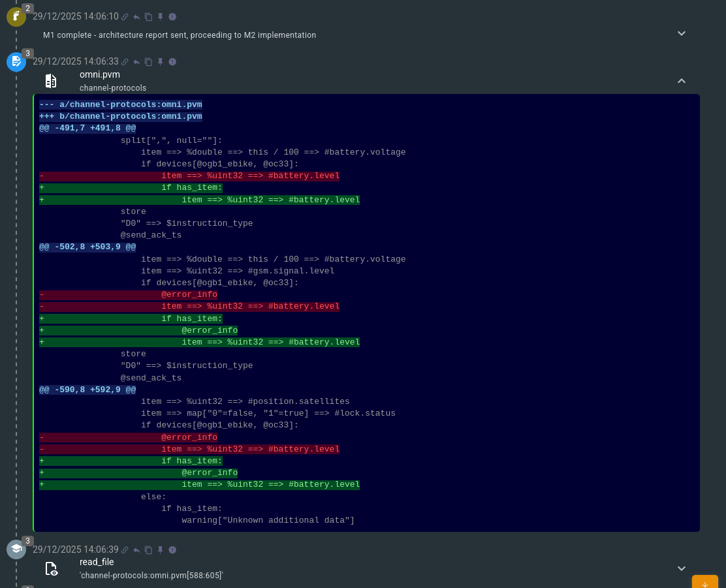Click the read_file tool name
Image resolution: width=726 pixels, height=588 pixels.
tap(97, 562)
